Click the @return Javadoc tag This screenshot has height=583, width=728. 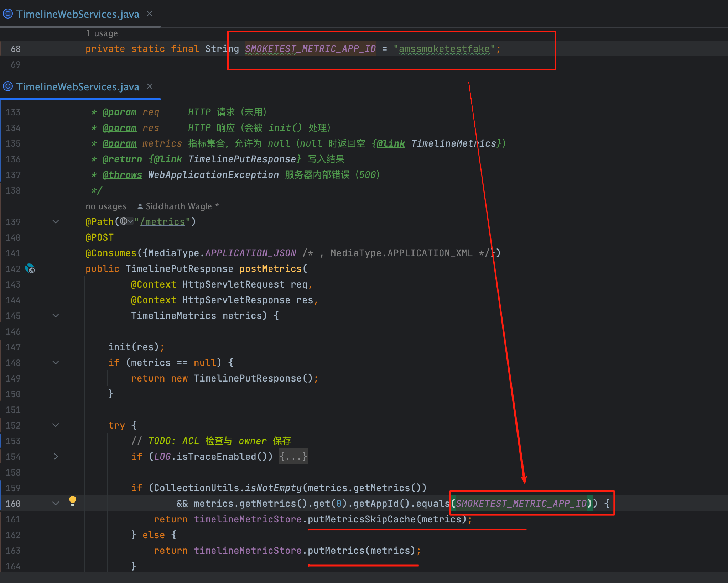click(122, 159)
